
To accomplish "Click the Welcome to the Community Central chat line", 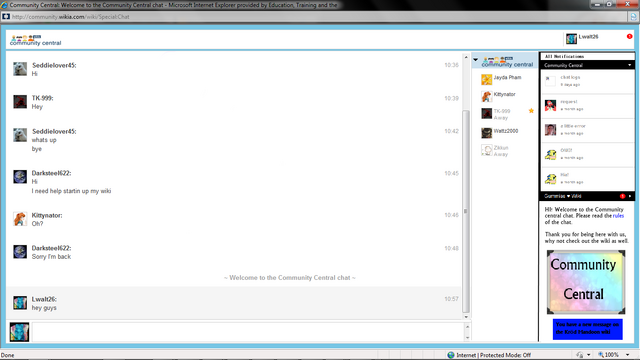I will tap(289, 278).
